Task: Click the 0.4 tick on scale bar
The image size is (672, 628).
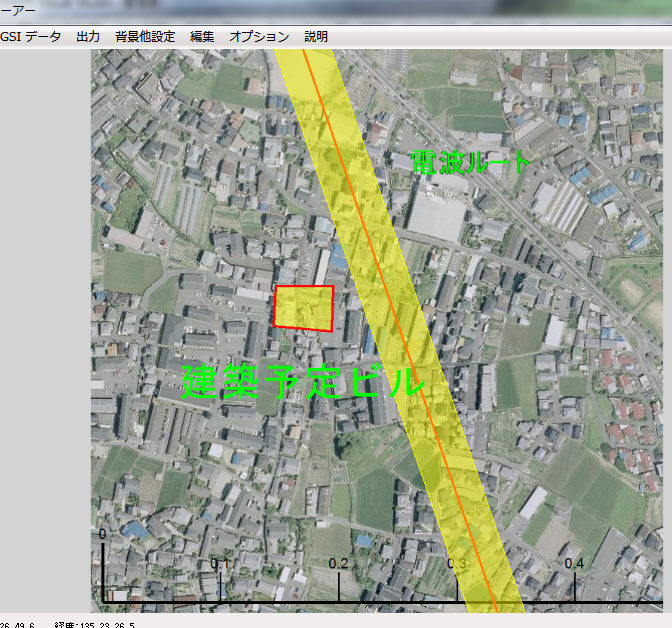Action: (x=574, y=565)
